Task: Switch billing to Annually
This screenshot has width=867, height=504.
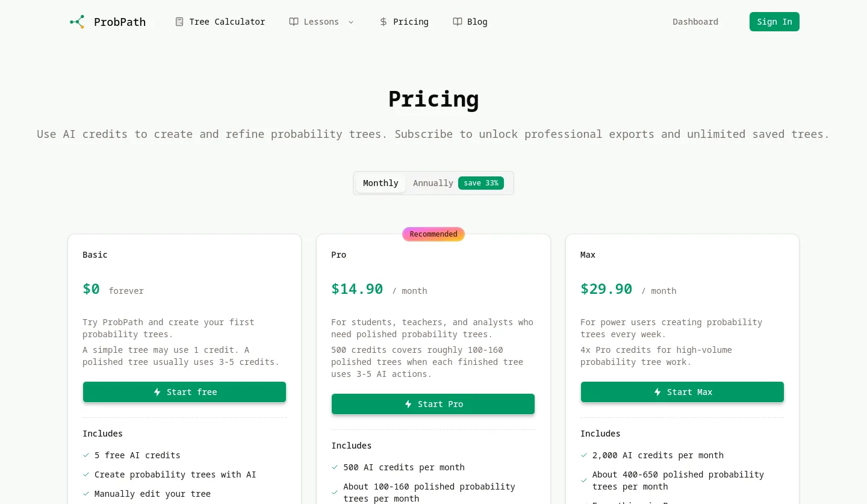Action: [458, 183]
